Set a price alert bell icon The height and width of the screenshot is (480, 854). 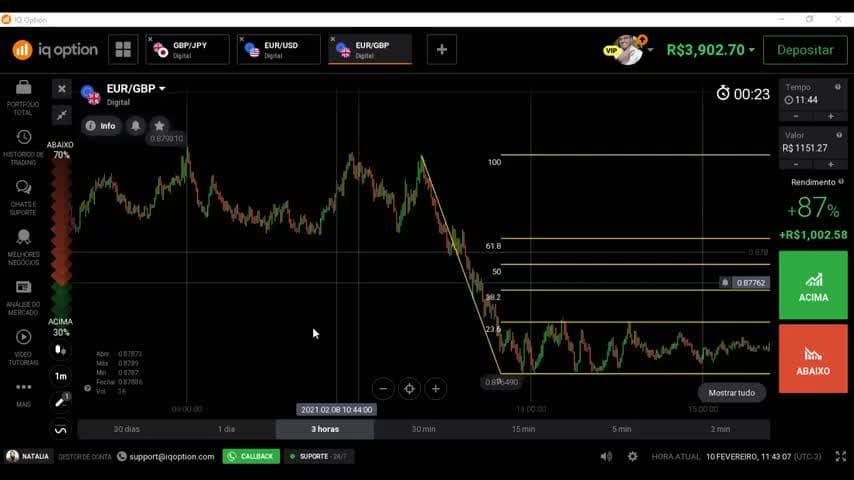click(136, 126)
